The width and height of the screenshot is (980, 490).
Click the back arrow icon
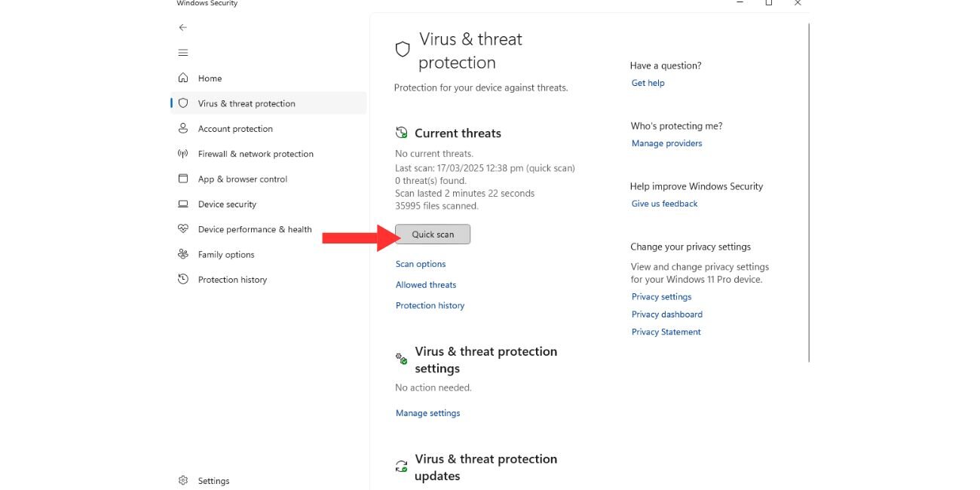click(x=182, y=27)
